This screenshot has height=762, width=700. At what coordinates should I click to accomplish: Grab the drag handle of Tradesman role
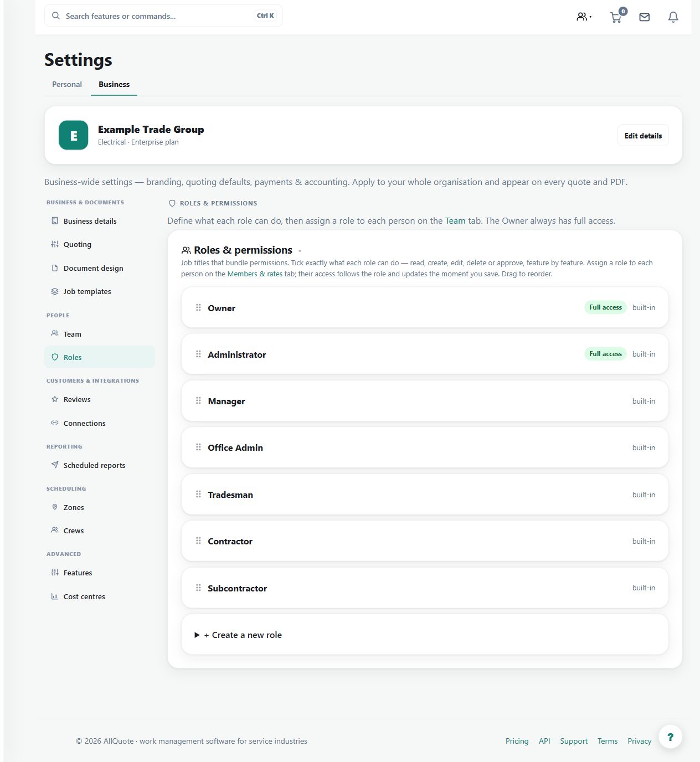coord(198,494)
